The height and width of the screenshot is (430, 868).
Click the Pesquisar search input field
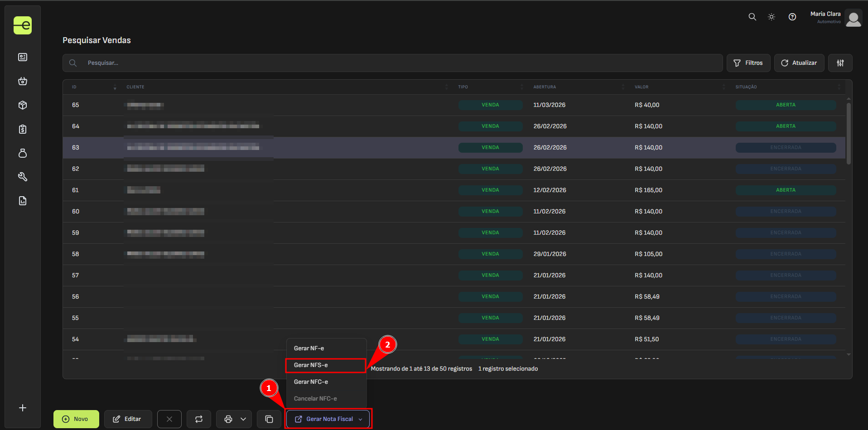[x=399, y=63]
